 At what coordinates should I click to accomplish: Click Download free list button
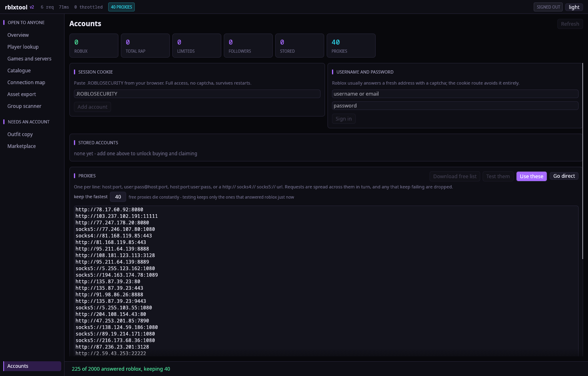click(455, 177)
